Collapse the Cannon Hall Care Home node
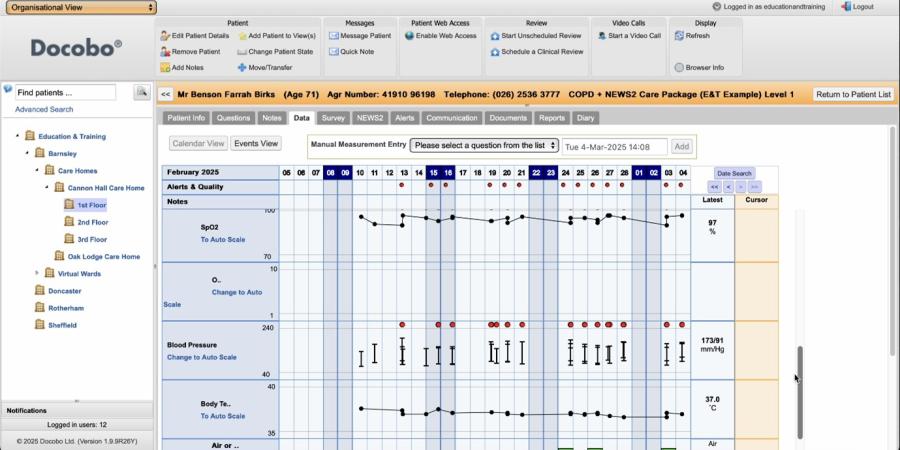The image size is (900, 450). (x=46, y=188)
